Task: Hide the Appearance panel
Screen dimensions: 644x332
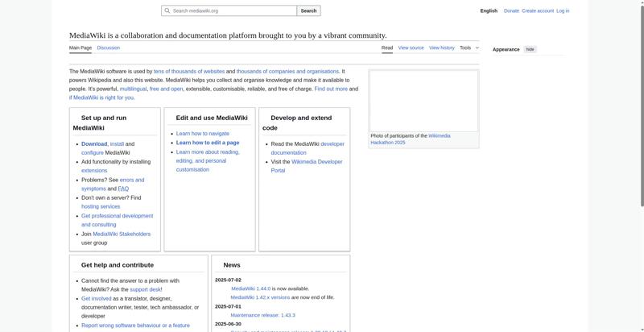Action: pos(530,49)
